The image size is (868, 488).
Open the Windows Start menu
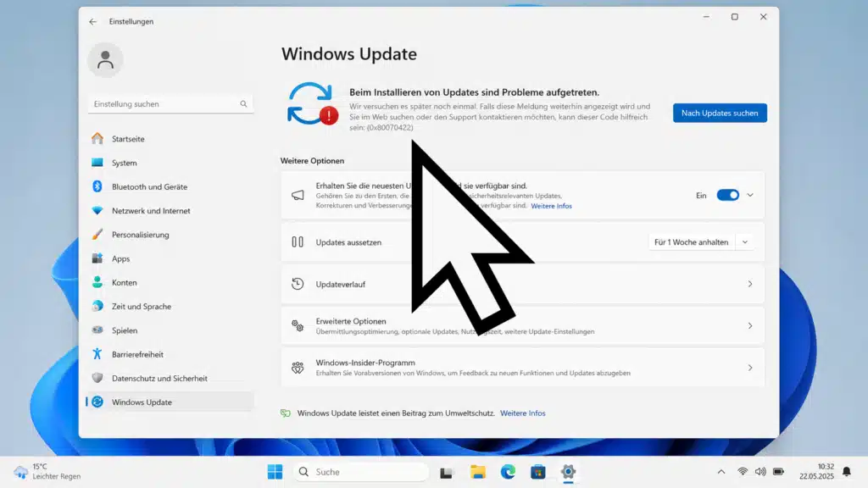(275, 472)
